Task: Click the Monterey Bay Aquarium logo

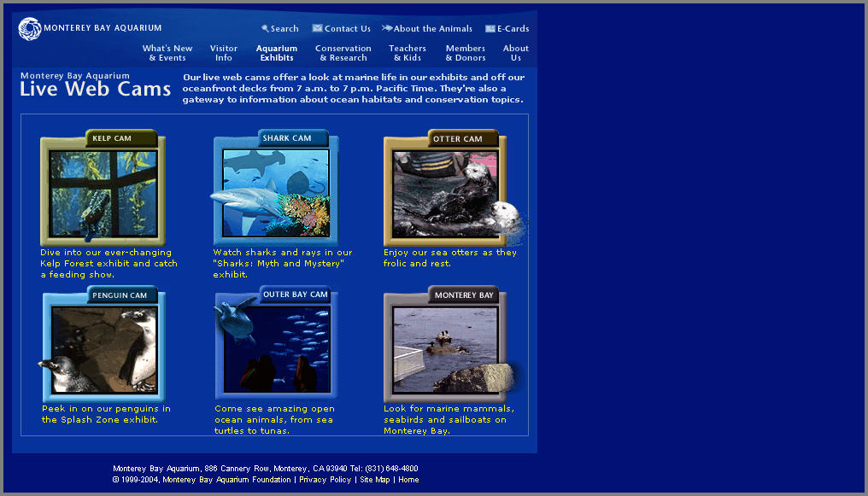Action: (x=29, y=28)
